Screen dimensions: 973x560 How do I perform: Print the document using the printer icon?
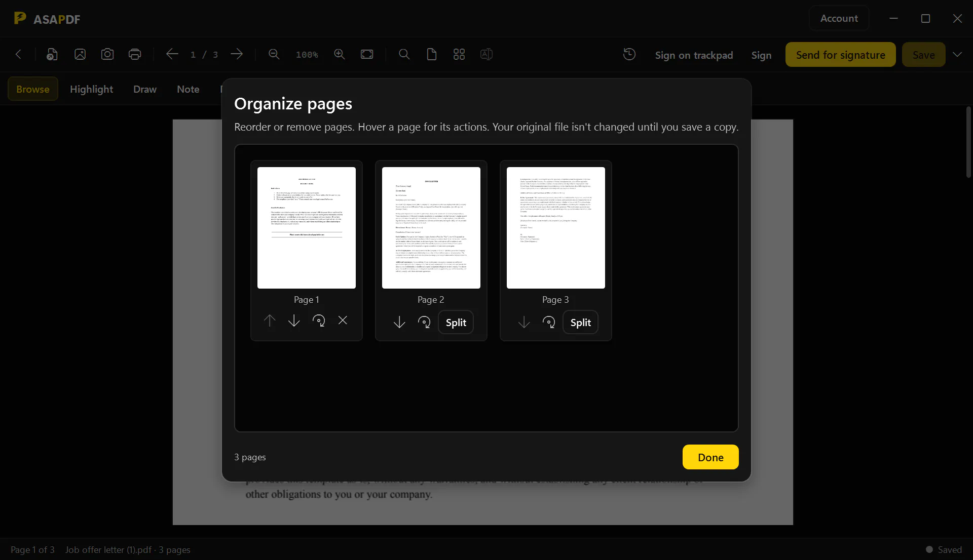[135, 54]
